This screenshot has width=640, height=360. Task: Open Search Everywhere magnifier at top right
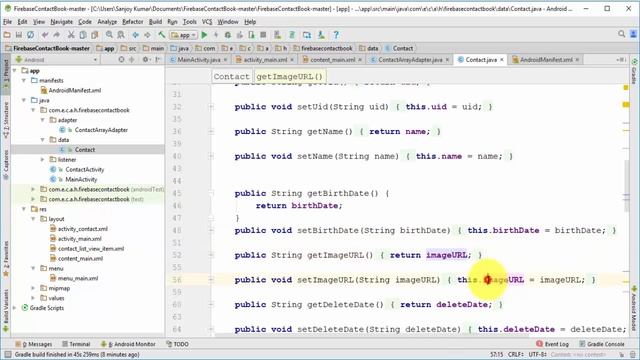pos(621,34)
